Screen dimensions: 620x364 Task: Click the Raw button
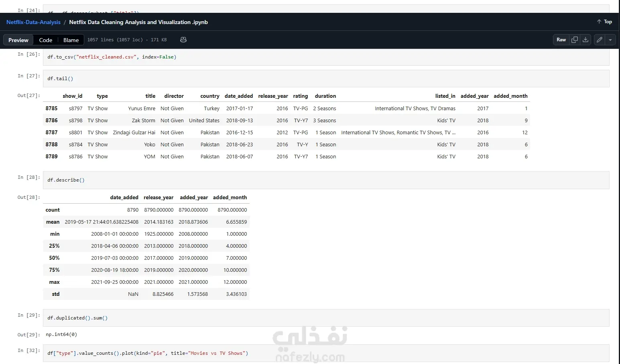click(561, 40)
